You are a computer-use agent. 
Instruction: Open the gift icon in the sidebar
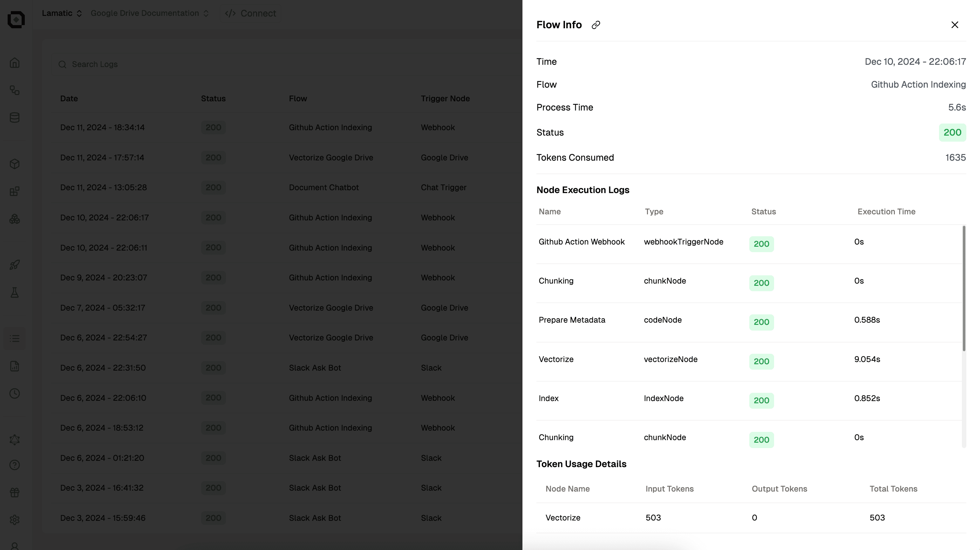click(14, 492)
